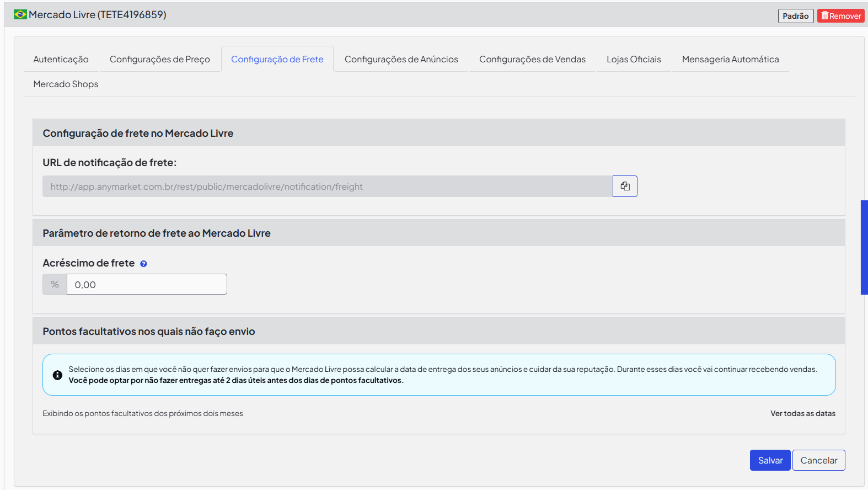Click 'URL de notificação de frete:' label

pyautogui.click(x=110, y=162)
